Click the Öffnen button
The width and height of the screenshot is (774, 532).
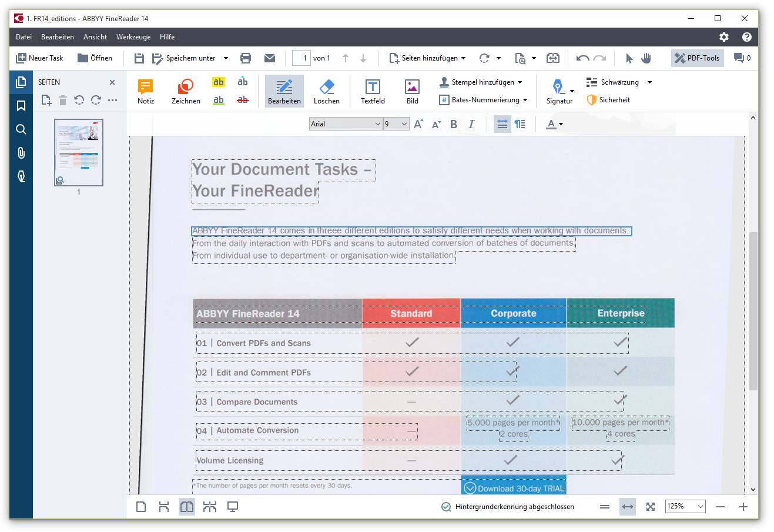pyautogui.click(x=95, y=58)
